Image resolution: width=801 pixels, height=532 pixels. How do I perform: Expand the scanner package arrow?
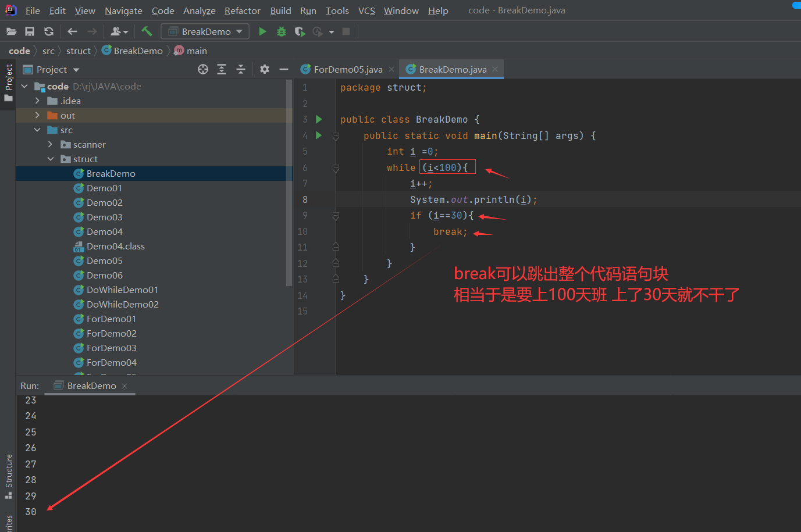pyautogui.click(x=51, y=144)
